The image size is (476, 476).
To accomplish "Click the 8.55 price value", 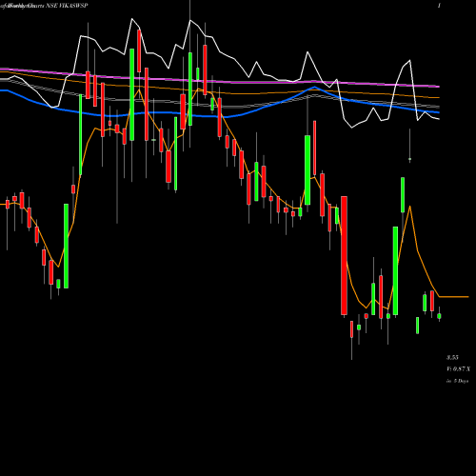I will pos(452,358).
